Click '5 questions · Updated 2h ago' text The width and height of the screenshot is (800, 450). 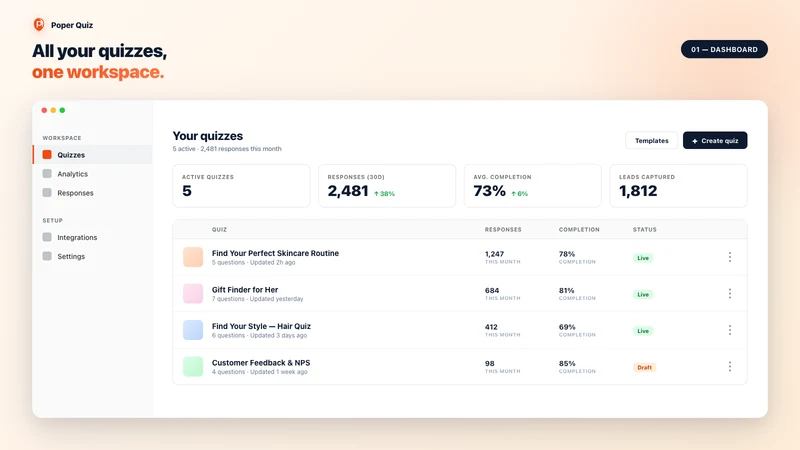pos(254,262)
